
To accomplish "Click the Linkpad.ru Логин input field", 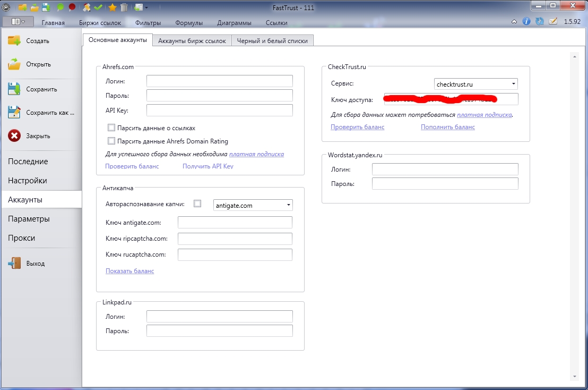I will click(x=219, y=317).
